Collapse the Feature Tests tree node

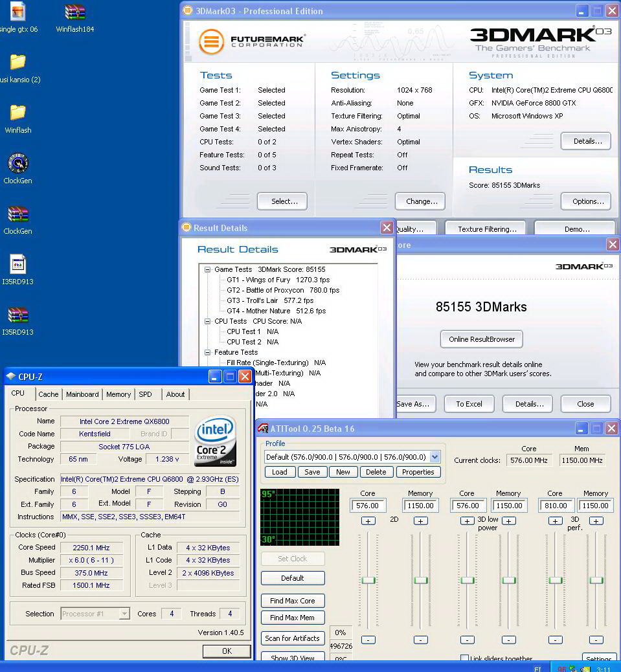[x=207, y=352]
